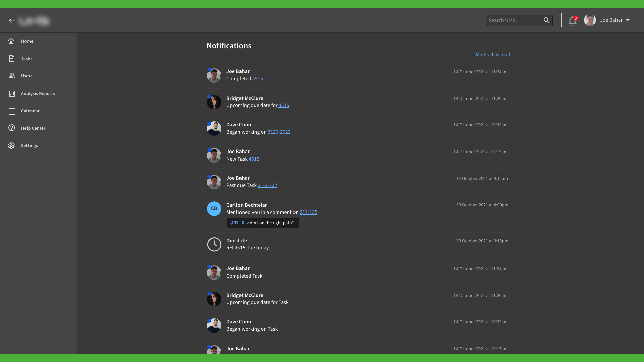Click the Tasks document icon
Image resolution: width=644 pixels, height=362 pixels.
tap(12, 58)
